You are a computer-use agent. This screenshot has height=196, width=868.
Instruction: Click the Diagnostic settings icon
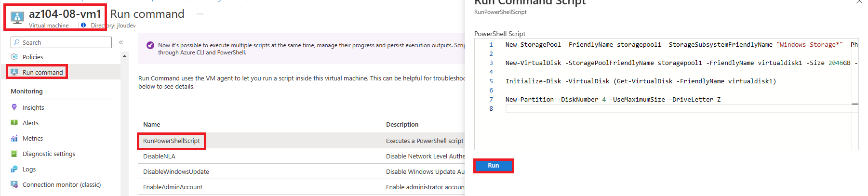coord(14,154)
